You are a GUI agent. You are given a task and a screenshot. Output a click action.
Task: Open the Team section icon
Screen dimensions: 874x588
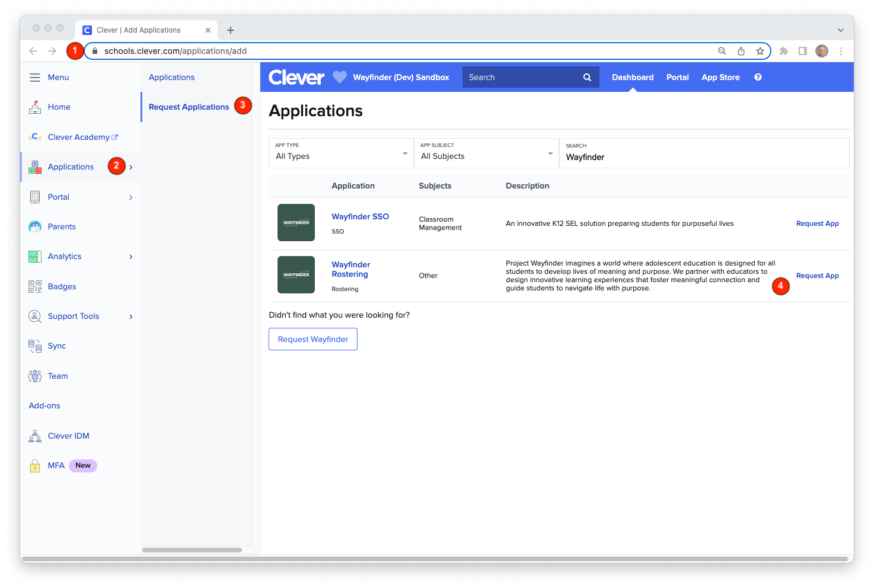tap(35, 376)
